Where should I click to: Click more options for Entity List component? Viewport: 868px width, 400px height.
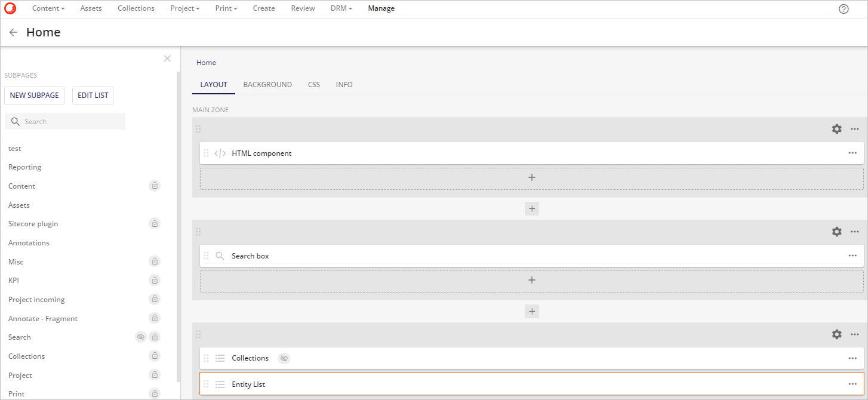click(852, 384)
